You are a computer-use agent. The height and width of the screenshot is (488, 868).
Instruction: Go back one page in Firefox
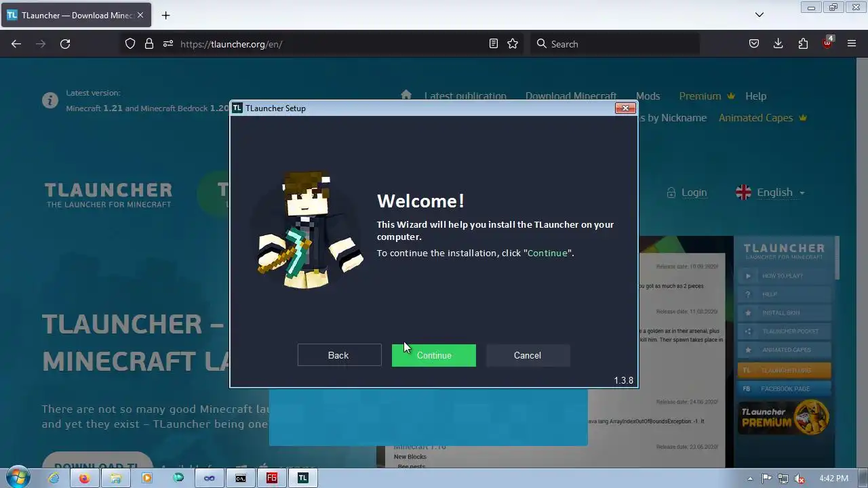click(x=16, y=43)
